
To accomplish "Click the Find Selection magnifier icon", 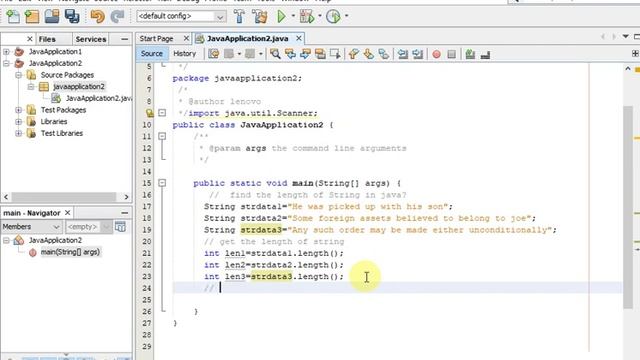I will (275, 54).
